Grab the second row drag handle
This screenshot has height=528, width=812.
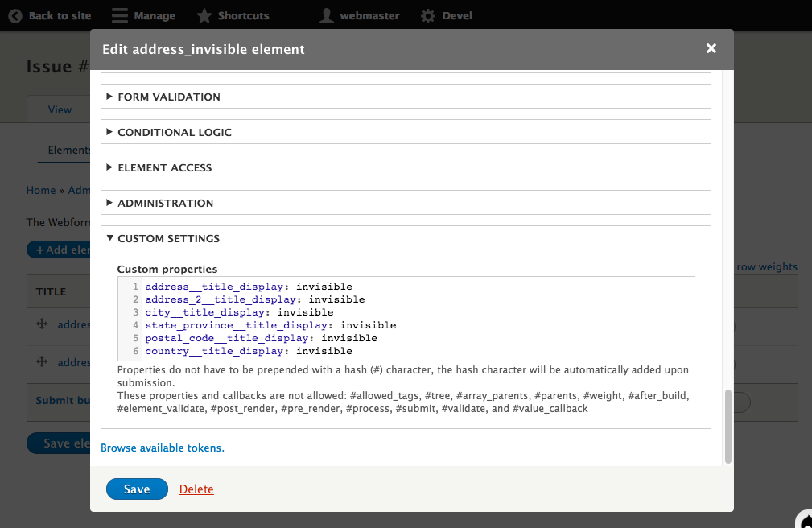(42, 362)
